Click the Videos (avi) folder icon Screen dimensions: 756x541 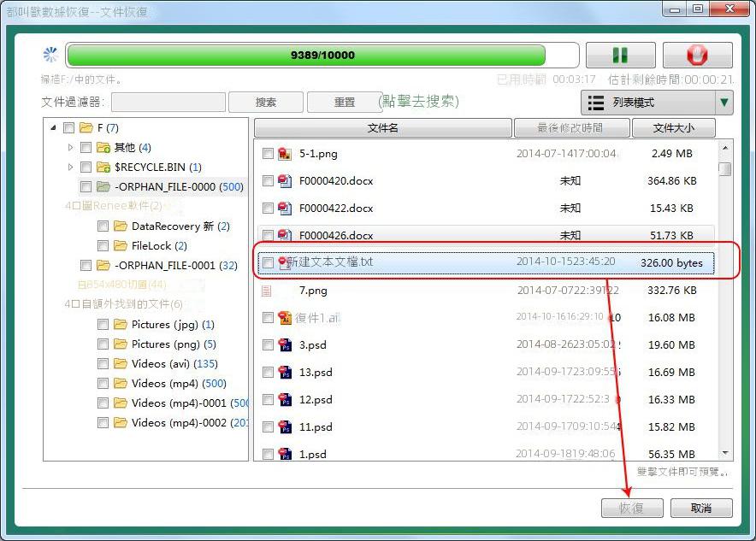pos(120,364)
